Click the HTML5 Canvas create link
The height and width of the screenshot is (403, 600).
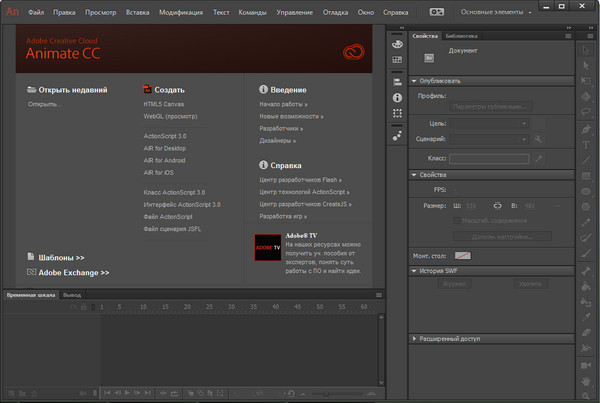click(165, 103)
